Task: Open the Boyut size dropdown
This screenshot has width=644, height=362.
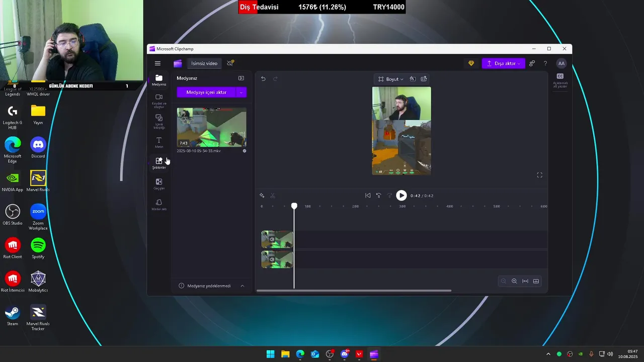Action: click(391, 79)
